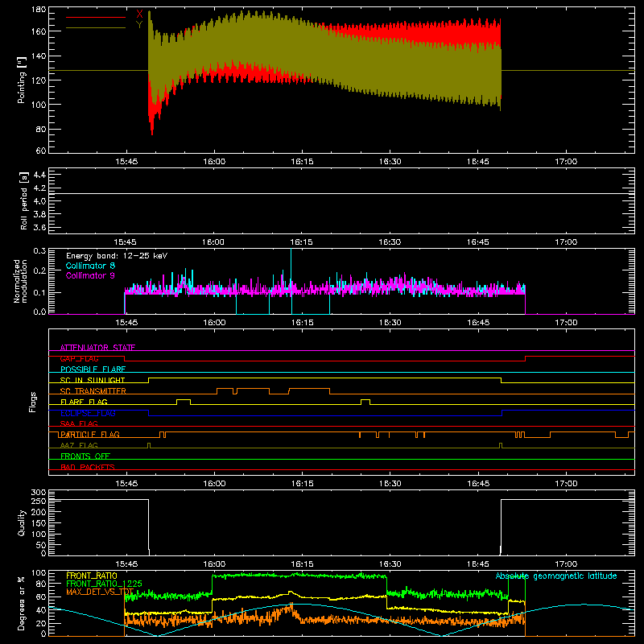Click the magenta Collimator 9 legend entry
Screen dimensions: 644x644
[90, 275]
